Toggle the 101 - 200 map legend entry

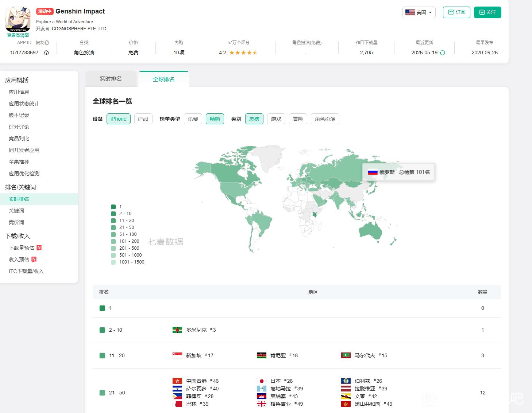(x=125, y=241)
